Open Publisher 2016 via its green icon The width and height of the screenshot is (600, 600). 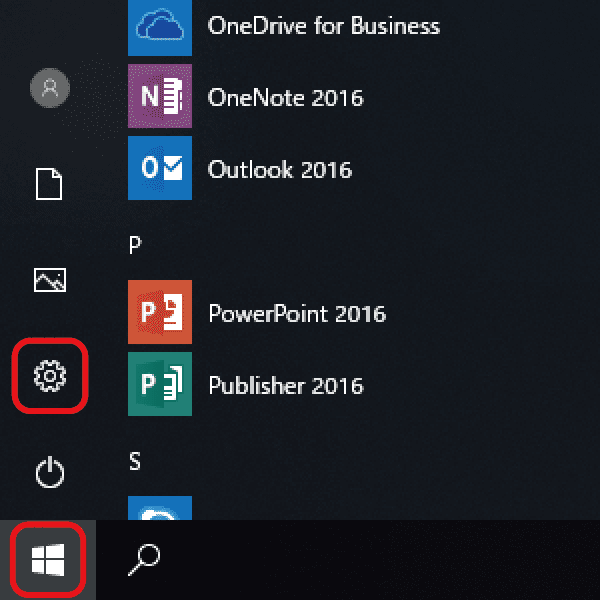pyautogui.click(x=160, y=384)
